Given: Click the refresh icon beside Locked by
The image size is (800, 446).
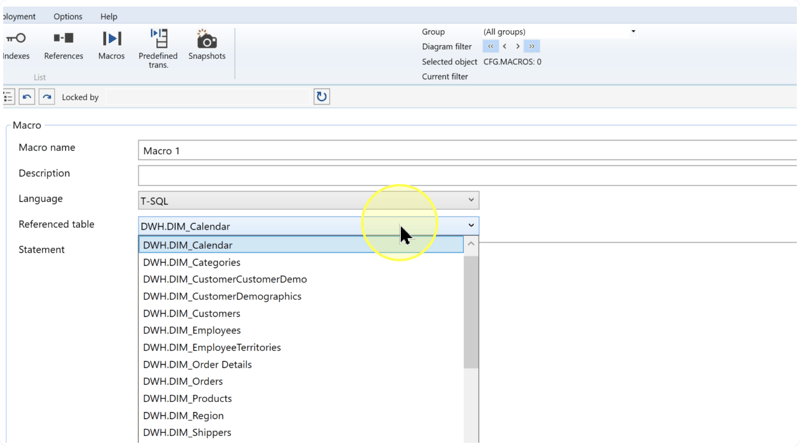Looking at the screenshot, I should click(321, 96).
